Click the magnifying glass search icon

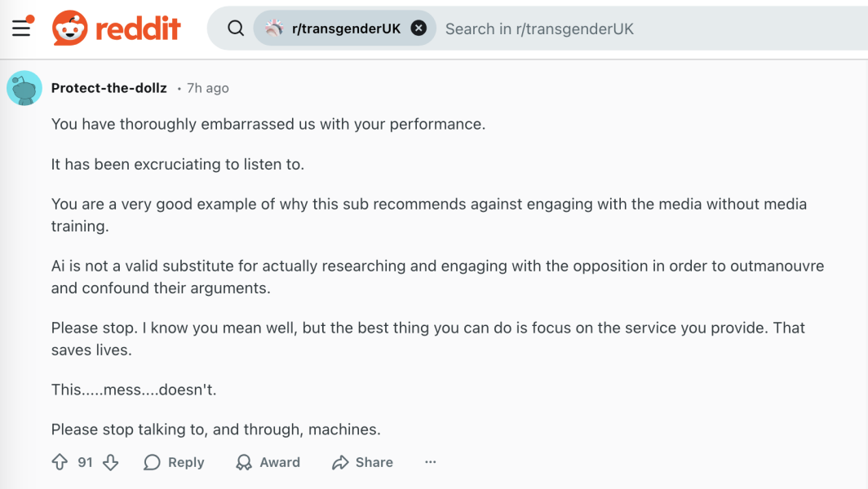point(236,29)
